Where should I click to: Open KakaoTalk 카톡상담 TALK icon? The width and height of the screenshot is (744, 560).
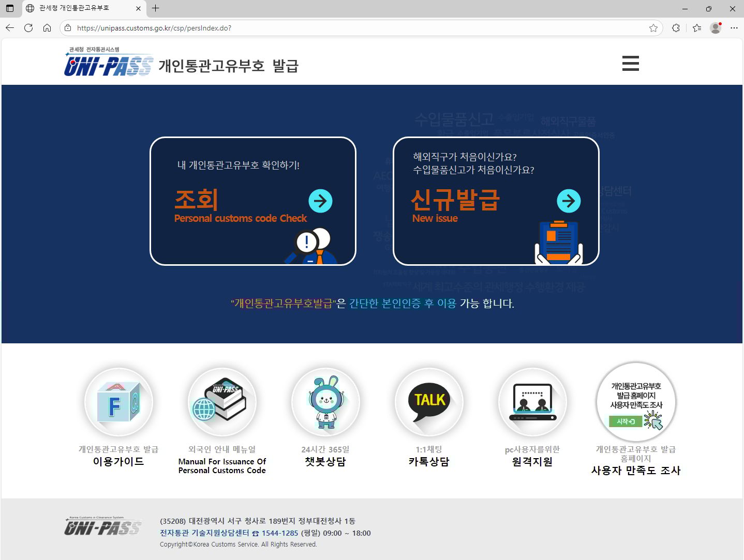(x=428, y=402)
